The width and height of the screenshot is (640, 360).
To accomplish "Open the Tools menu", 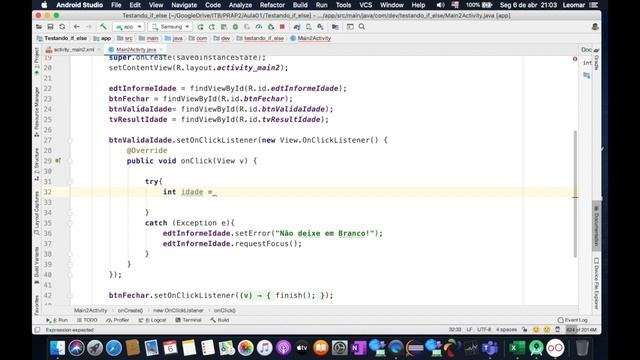I will [x=343, y=5].
